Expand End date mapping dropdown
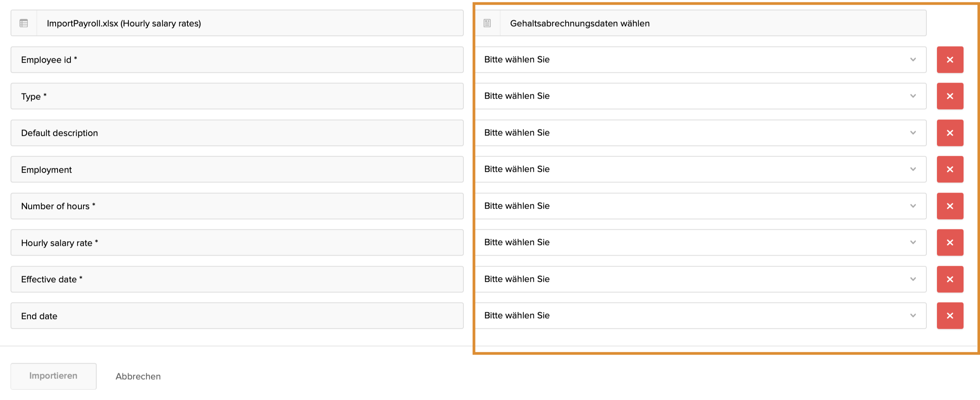The image size is (980, 400). pyautogui.click(x=701, y=316)
